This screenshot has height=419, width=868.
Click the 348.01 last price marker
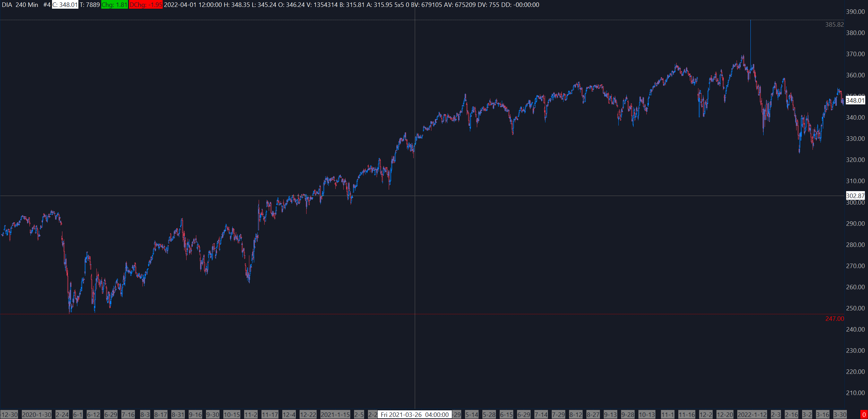pyautogui.click(x=855, y=101)
